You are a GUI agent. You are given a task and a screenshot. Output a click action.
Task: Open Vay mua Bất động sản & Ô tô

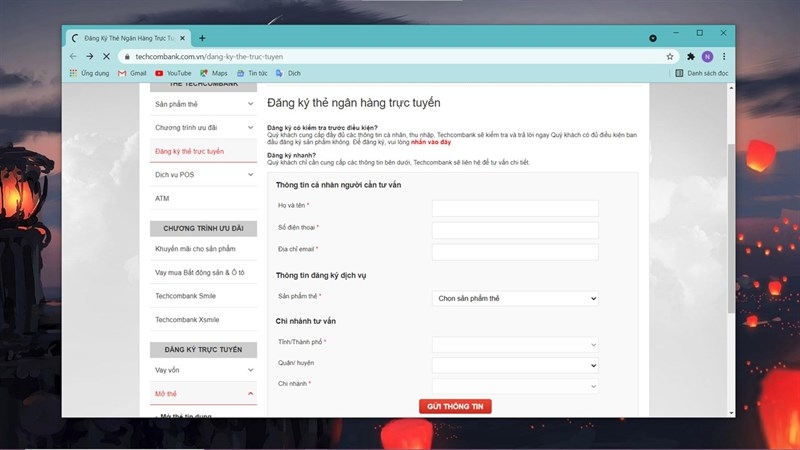click(x=204, y=272)
